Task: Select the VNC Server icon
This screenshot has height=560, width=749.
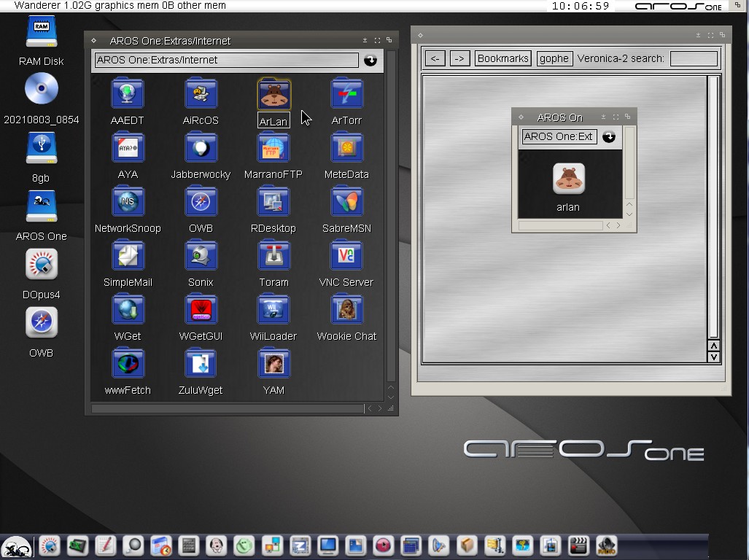Action: (x=346, y=256)
